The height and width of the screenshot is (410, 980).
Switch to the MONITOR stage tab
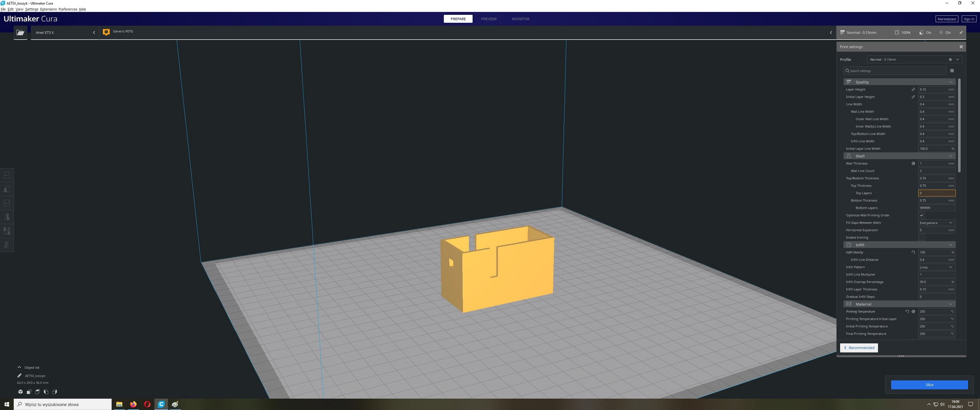[520, 19]
